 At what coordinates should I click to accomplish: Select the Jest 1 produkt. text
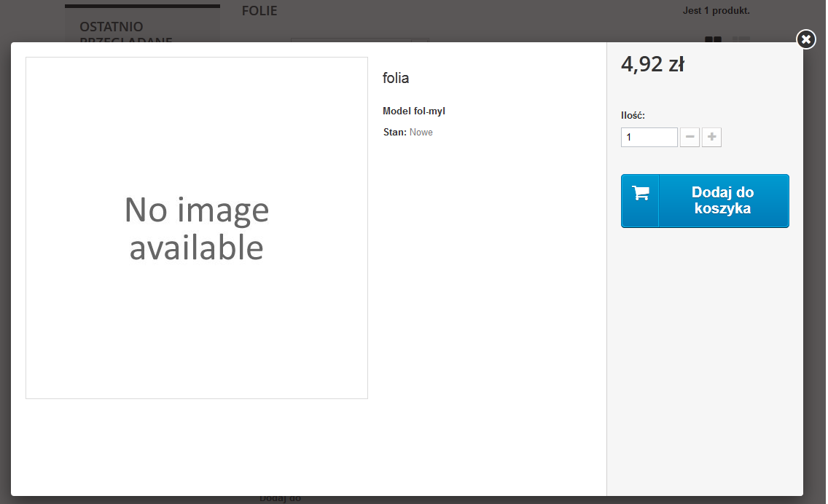click(716, 10)
